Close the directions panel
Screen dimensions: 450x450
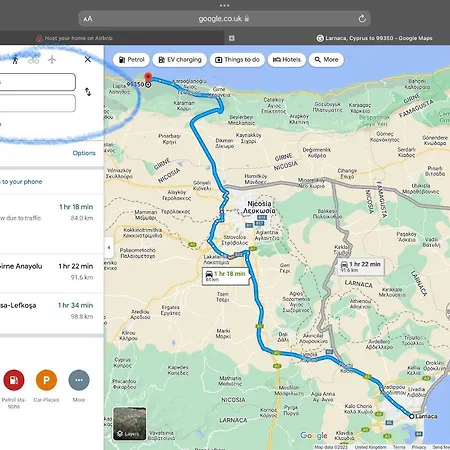pyautogui.click(x=88, y=59)
